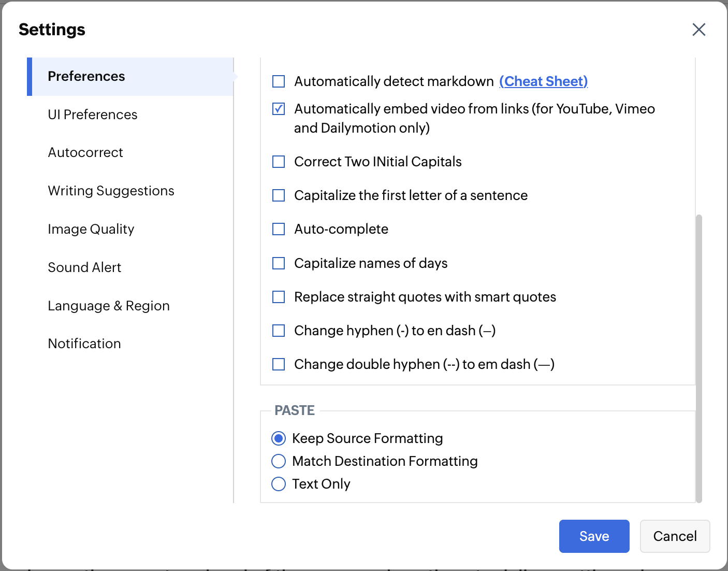
Task: Enable Automatically detect markdown checkbox
Action: click(279, 81)
